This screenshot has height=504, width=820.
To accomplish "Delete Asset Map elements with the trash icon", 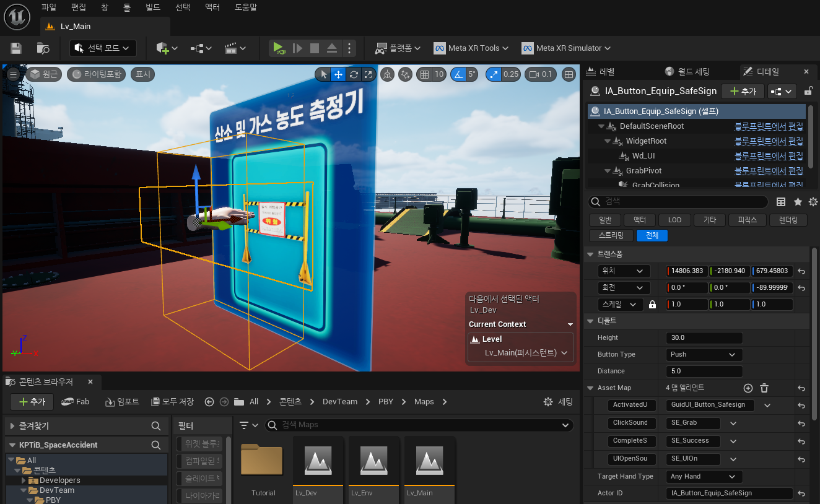I will click(x=764, y=388).
